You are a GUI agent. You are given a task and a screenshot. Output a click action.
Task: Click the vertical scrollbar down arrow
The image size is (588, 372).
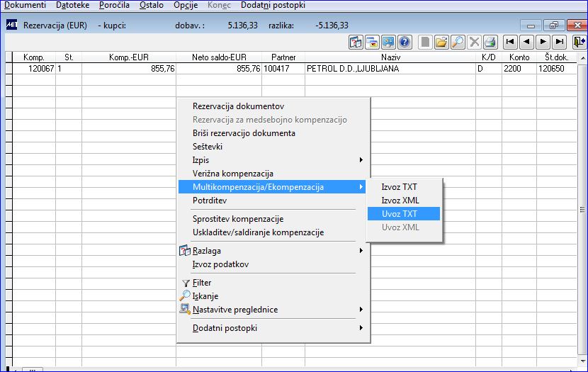pyautogui.click(x=583, y=361)
